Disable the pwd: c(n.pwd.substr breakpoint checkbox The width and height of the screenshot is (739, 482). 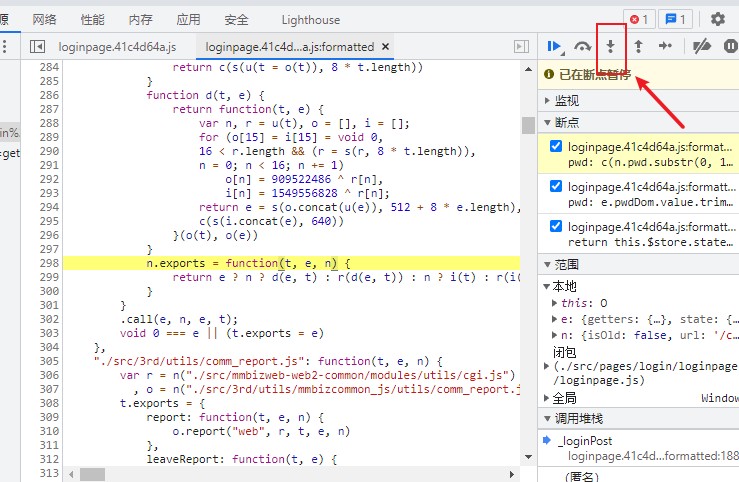[556, 146]
